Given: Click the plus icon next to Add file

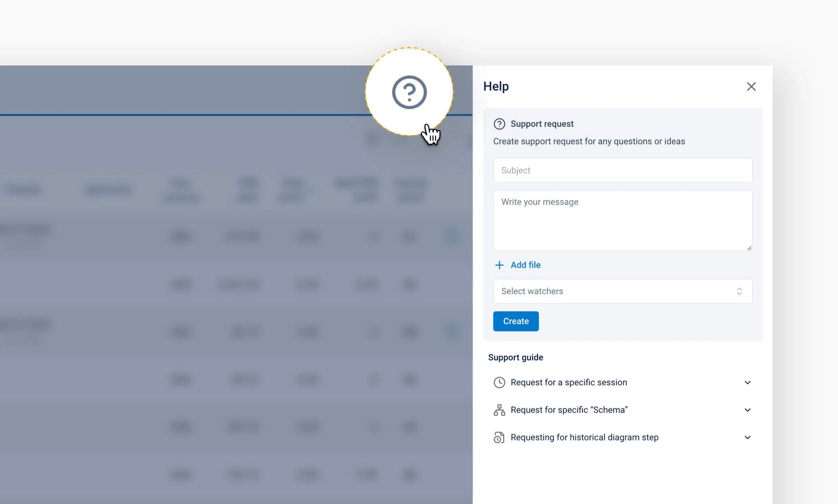Looking at the screenshot, I should coord(499,265).
